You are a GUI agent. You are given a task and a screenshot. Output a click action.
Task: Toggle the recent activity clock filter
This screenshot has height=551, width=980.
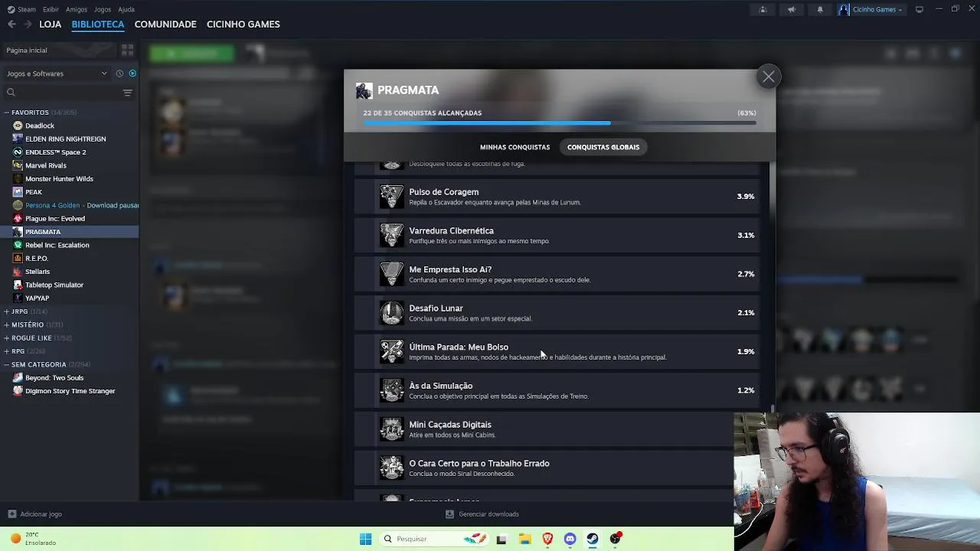coord(119,73)
